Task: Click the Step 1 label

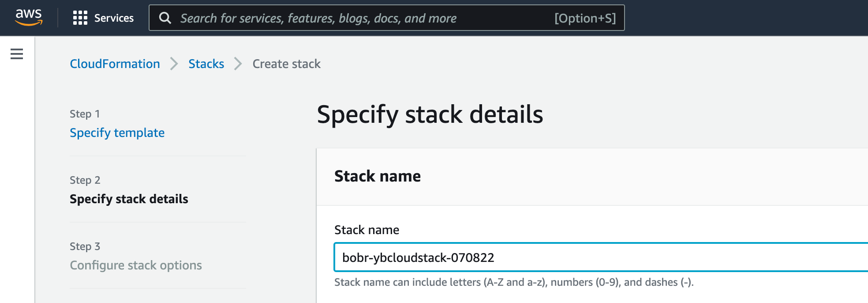Action: coord(85,114)
